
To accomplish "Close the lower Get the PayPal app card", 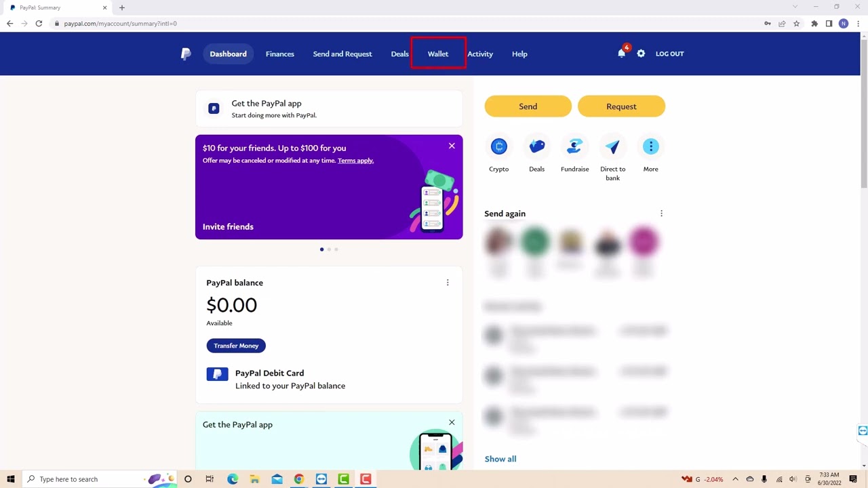I will (452, 422).
